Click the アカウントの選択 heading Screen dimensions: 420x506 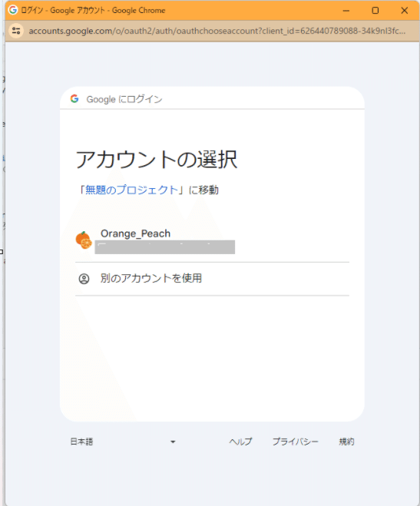157,160
